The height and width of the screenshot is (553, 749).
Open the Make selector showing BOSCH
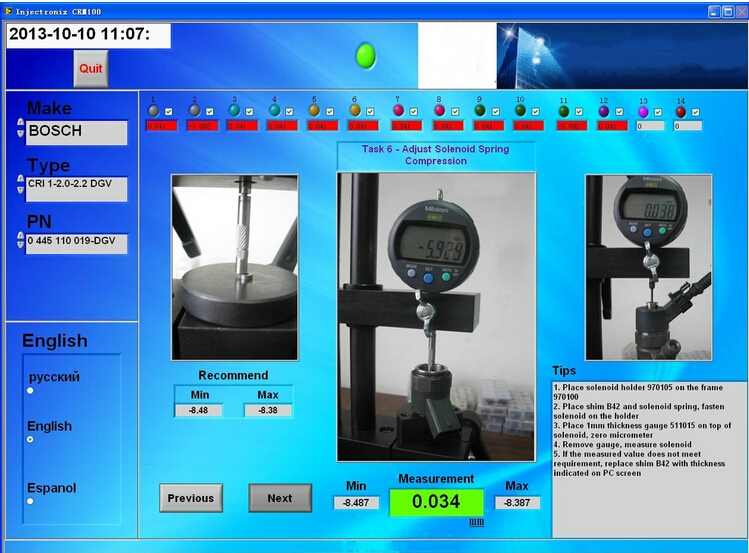pos(76,132)
